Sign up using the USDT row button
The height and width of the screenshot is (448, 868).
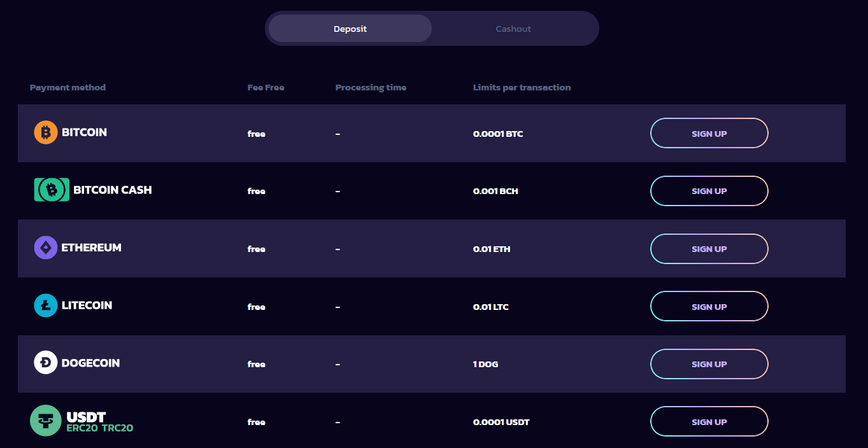tap(709, 422)
